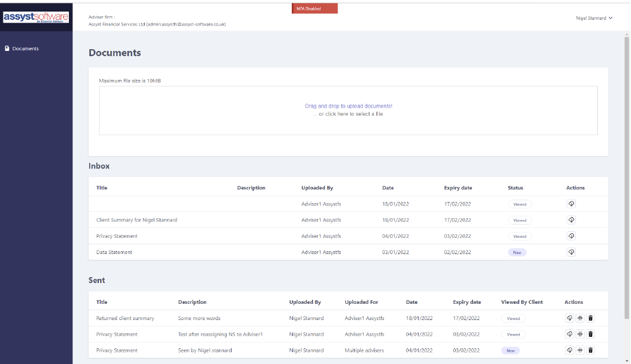This screenshot has height=364, width=631.
Task: Delete the 'Seen by Nigel stannard' document
Action: tap(590, 350)
